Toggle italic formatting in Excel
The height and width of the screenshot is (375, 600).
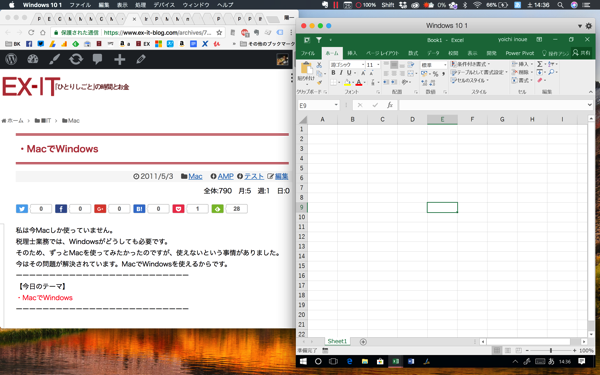point(341,73)
